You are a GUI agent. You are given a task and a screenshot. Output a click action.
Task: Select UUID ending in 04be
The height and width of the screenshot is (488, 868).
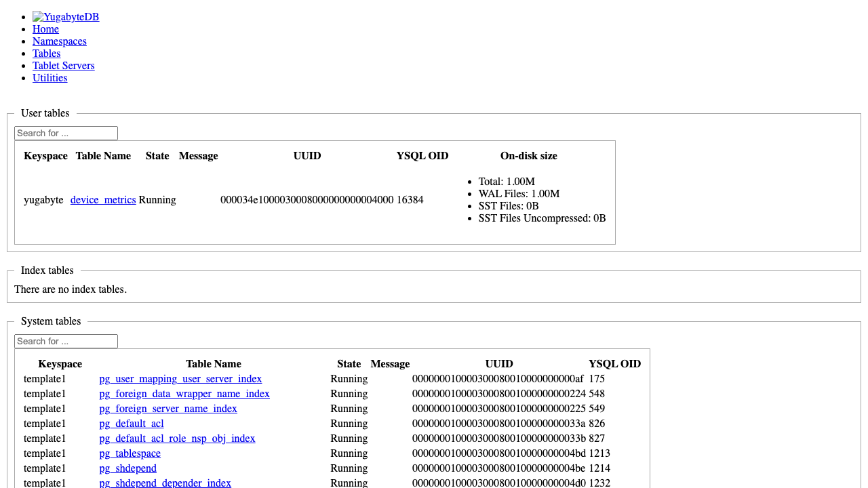[x=499, y=468]
